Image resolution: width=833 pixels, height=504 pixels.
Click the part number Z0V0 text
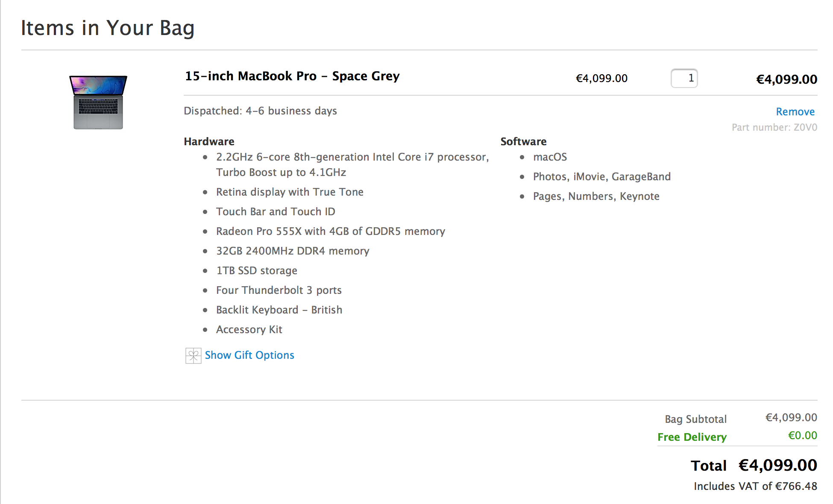[774, 127]
